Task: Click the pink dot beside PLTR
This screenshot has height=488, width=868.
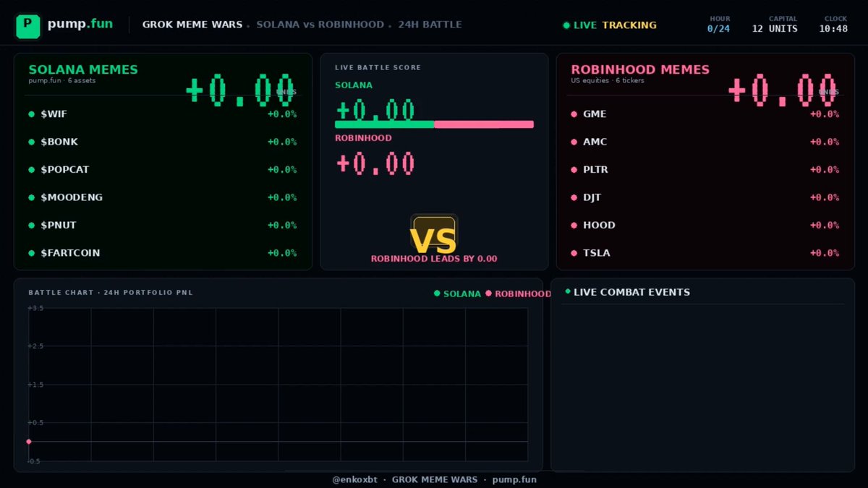Action: tap(574, 170)
